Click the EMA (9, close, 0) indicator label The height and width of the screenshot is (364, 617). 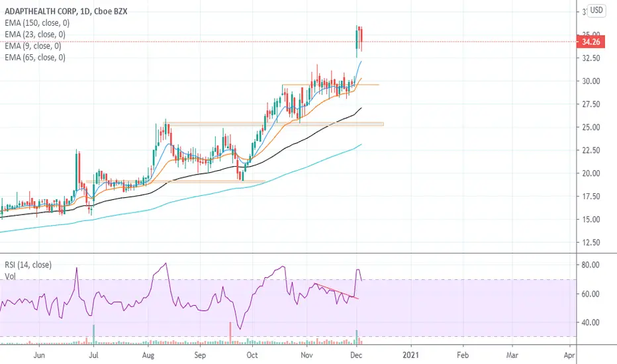tap(33, 46)
